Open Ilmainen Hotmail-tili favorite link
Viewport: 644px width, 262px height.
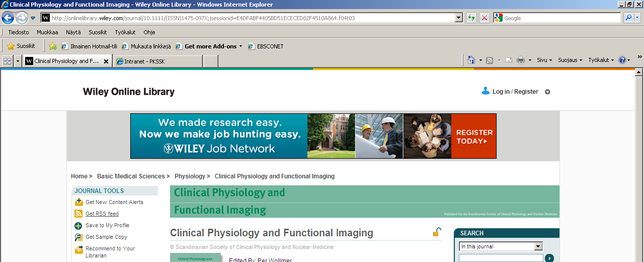point(89,46)
